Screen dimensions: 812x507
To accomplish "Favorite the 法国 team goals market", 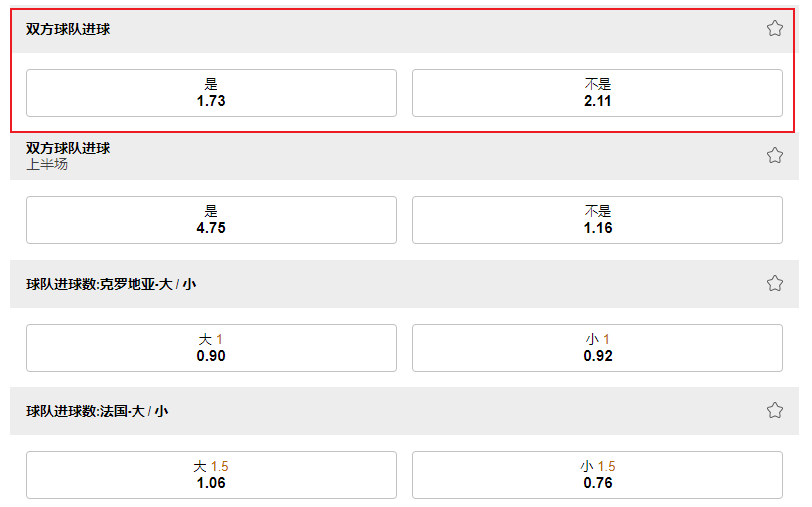I will coord(775,410).
